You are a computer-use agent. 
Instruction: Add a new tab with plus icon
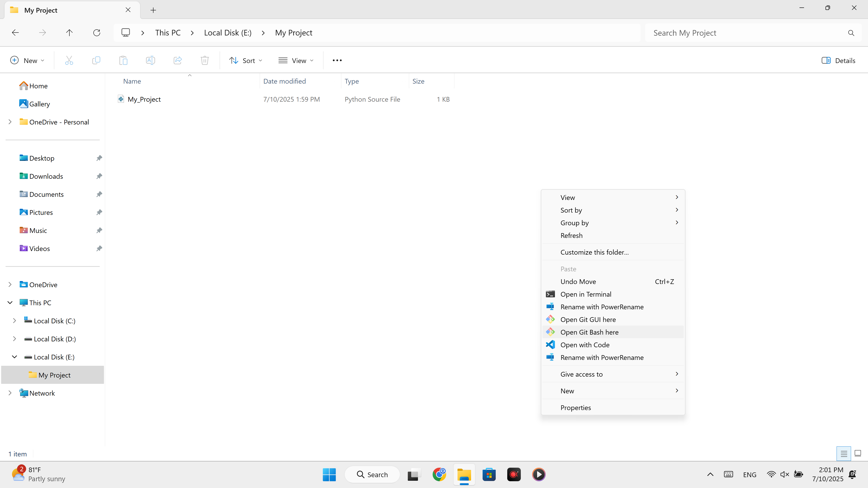pyautogui.click(x=153, y=10)
